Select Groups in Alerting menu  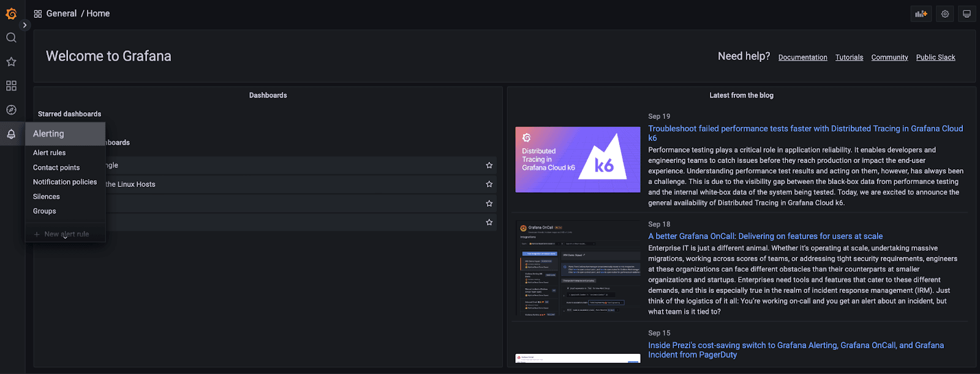(x=44, y=211)
